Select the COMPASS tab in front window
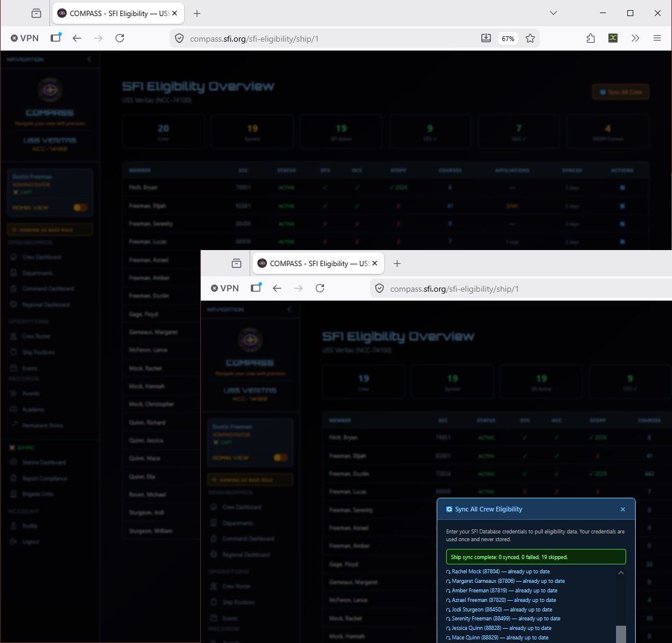672x643 pixels. click(318, 264)
